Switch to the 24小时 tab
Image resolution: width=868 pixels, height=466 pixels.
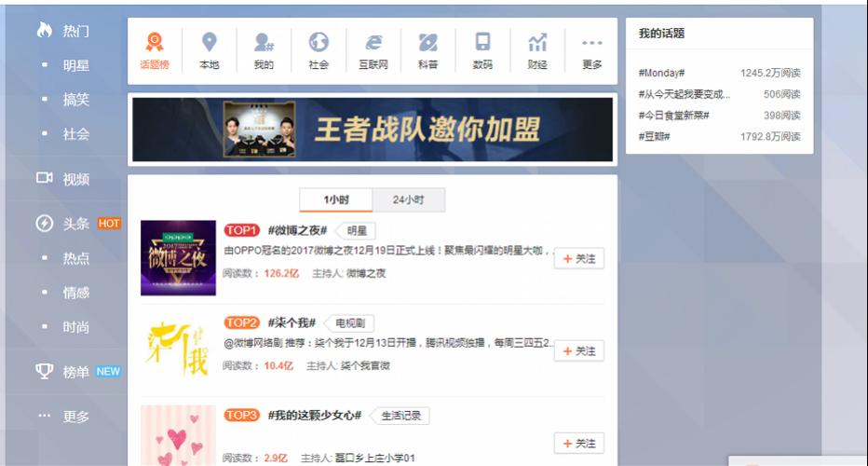pyautogui.click(x=409, y=200)
